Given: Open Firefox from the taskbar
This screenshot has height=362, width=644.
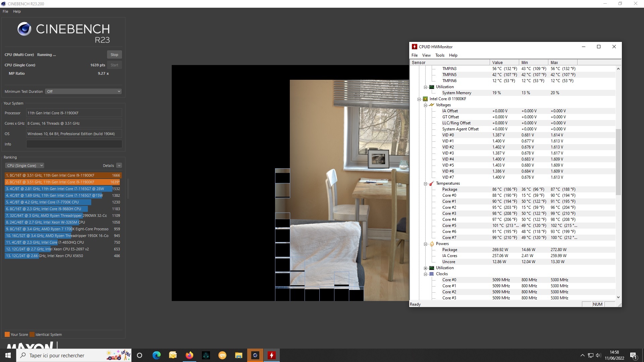Looking at the screenshot, I should [x=190, y=355].
